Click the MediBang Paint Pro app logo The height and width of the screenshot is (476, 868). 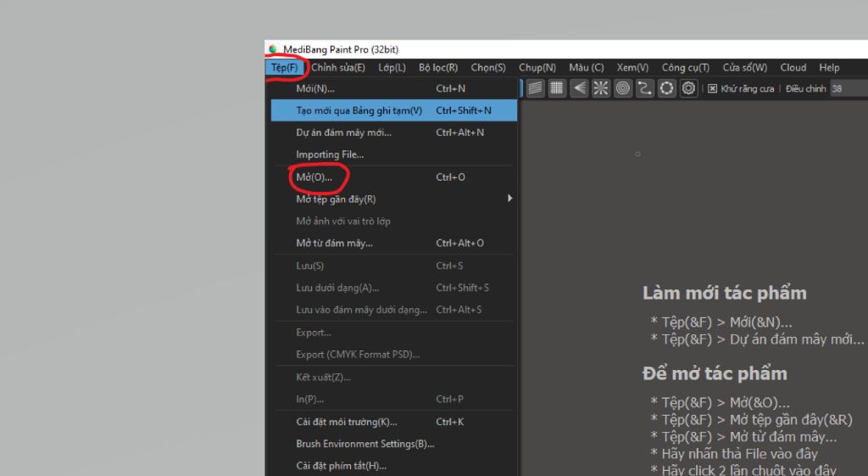[273, 49]
